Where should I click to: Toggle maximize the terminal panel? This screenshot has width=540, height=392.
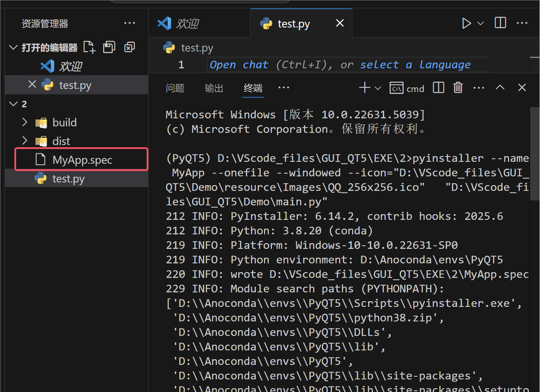point(500,87)
